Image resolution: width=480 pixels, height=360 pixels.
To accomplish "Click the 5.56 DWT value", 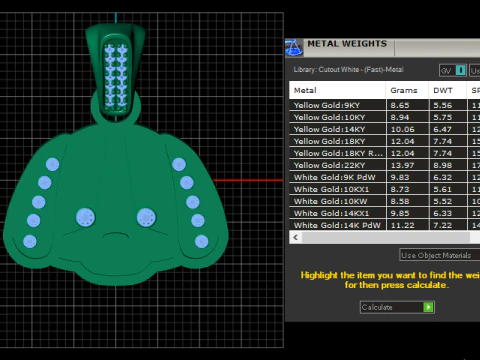I will pos(443,105).
